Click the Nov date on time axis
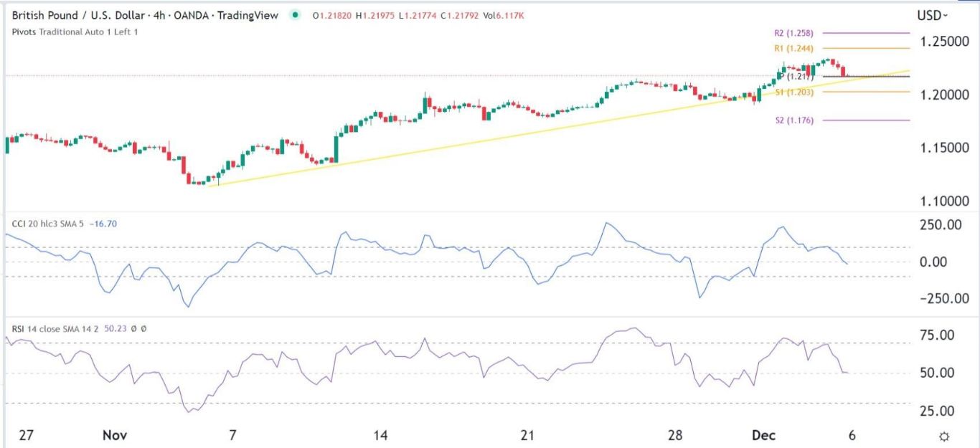980x448 pixels. point(114,435)
